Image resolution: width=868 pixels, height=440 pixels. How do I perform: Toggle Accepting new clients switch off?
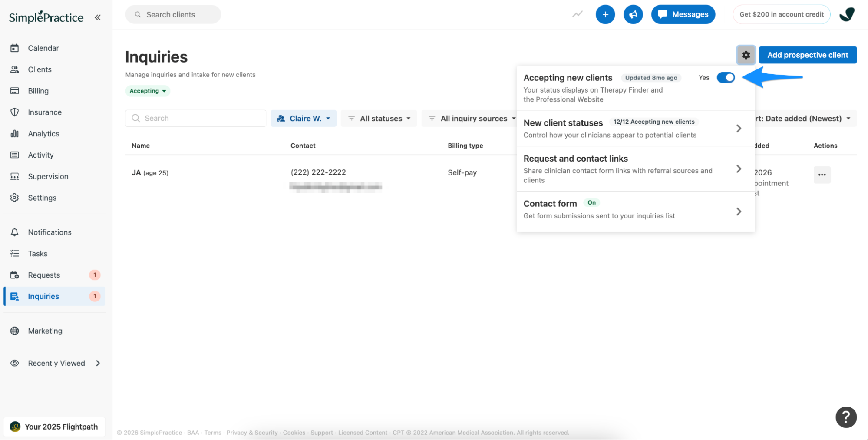pos(726,78)
